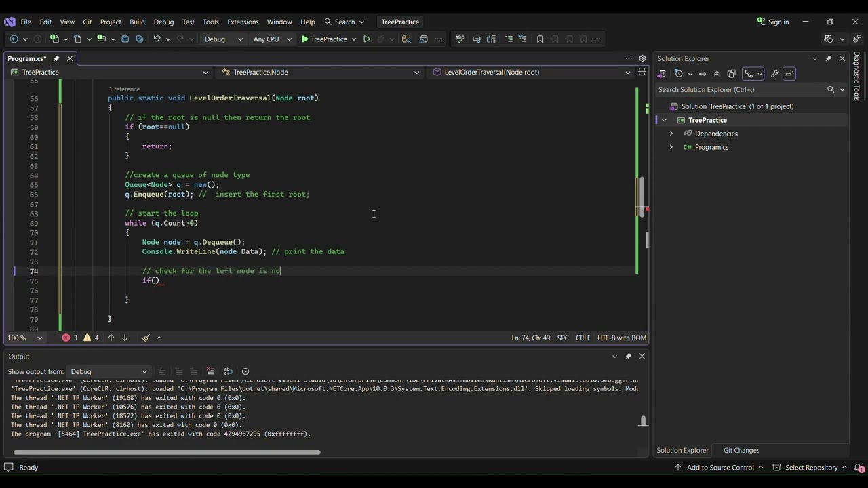Viewport: 868px width, 488px height.
Task: Select Solution 'TreePractice' row in Solution Explorer
Action: point(751,106)
